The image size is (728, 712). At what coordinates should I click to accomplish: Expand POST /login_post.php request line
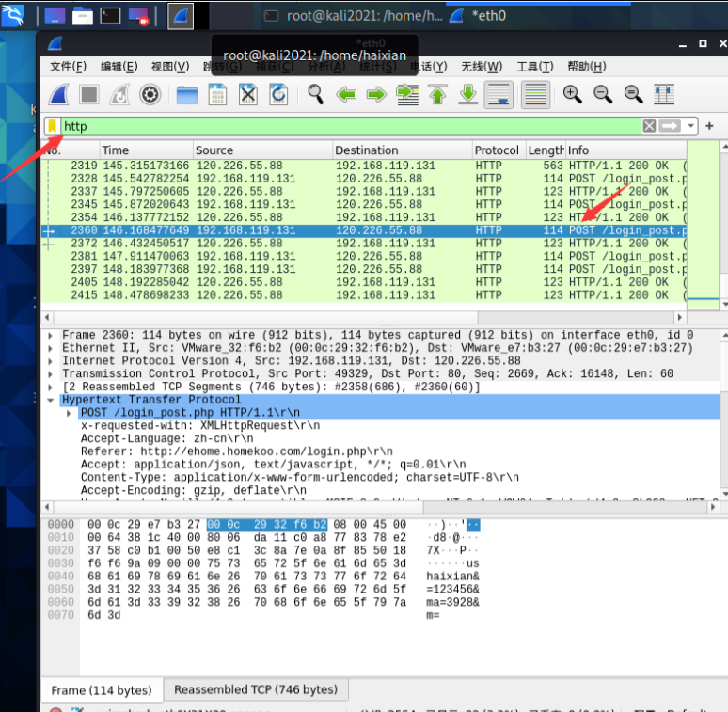click(69, 413)
